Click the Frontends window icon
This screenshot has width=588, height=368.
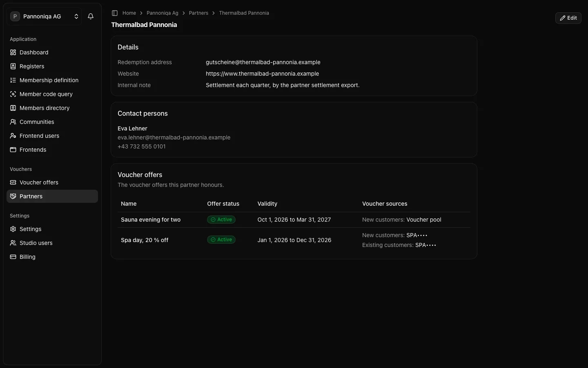tap(13, 150)
